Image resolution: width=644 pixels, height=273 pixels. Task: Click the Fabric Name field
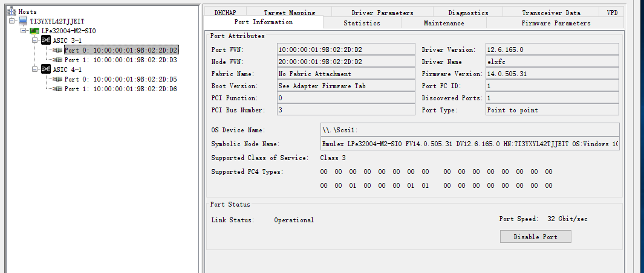[x=346, y=74]
